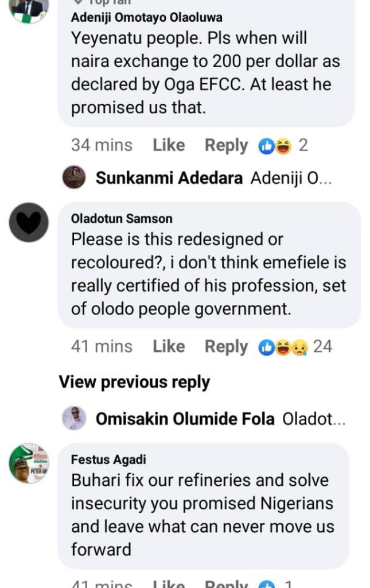Open Adeniji Omotayo Olaoluwa's profile picture
Viewport: 370px width, 588px height.
click(29, 9)
